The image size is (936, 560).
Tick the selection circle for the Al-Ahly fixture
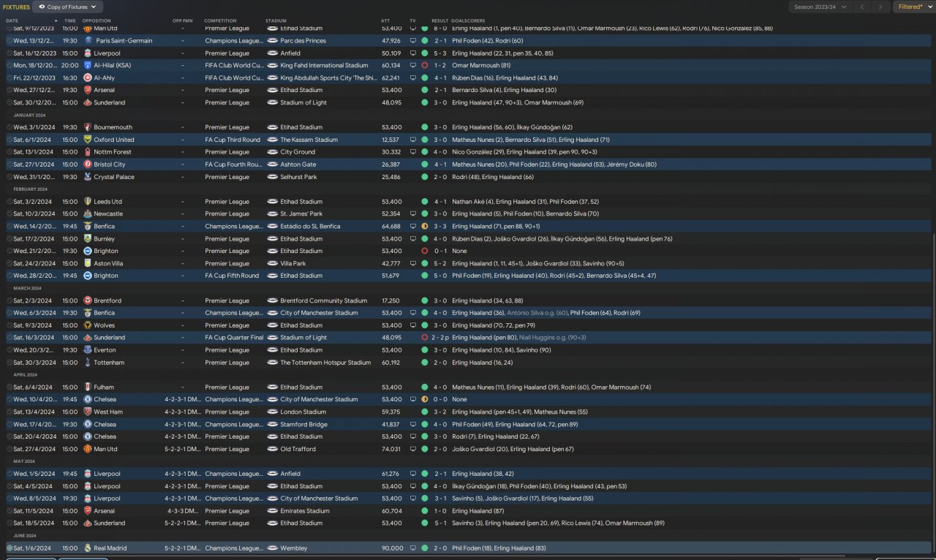coord(10,77)
